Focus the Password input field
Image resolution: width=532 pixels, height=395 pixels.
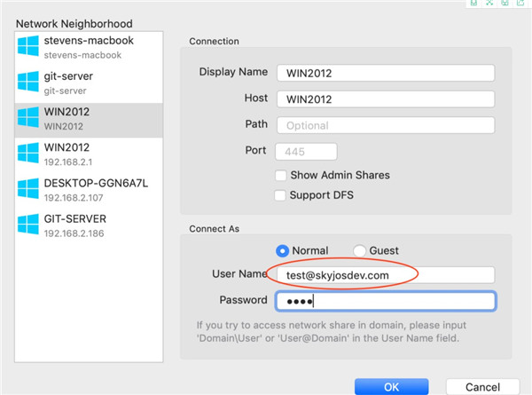(385, 301)
